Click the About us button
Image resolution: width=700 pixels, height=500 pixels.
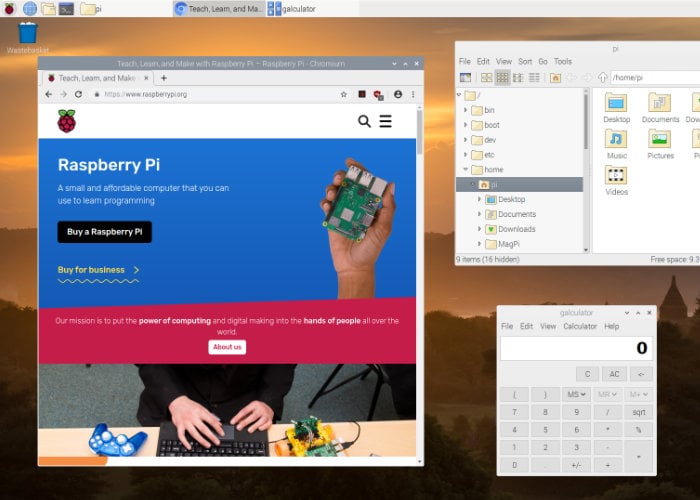[x=227, y=347]
